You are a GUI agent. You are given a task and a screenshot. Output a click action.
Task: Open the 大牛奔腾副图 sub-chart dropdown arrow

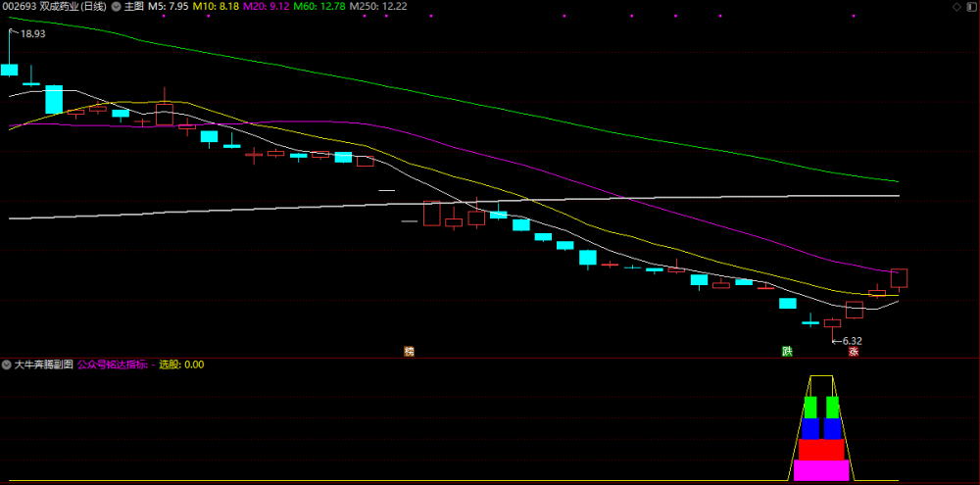pos(6,364)
